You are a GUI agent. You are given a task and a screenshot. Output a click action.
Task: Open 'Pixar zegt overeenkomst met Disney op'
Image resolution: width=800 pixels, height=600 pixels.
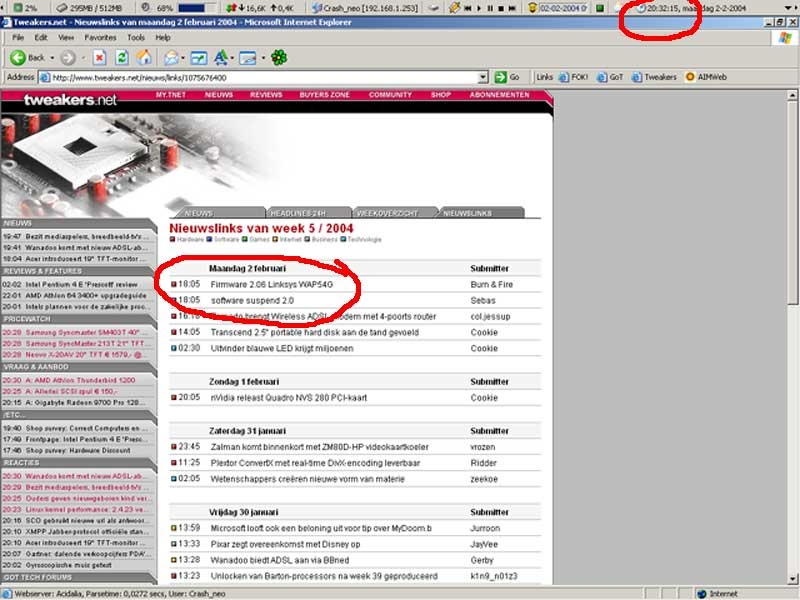pyautogui.click(x=285, y=544)
